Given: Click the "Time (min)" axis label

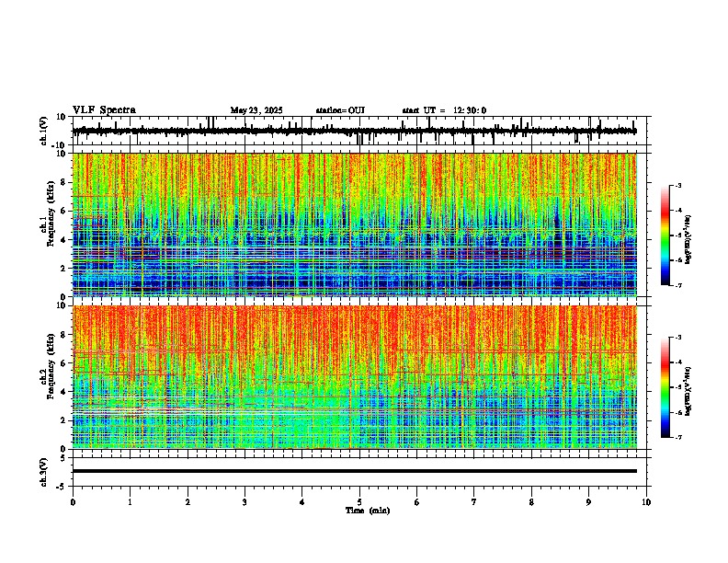Looking at the screenshot, I should coord(368,511).
